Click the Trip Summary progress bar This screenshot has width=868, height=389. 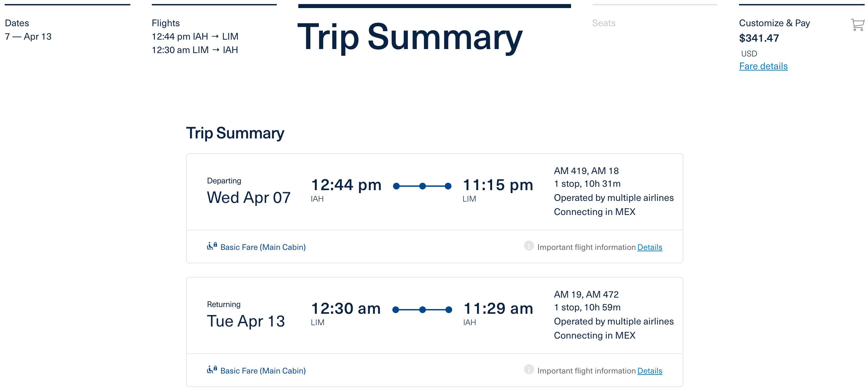434,6
